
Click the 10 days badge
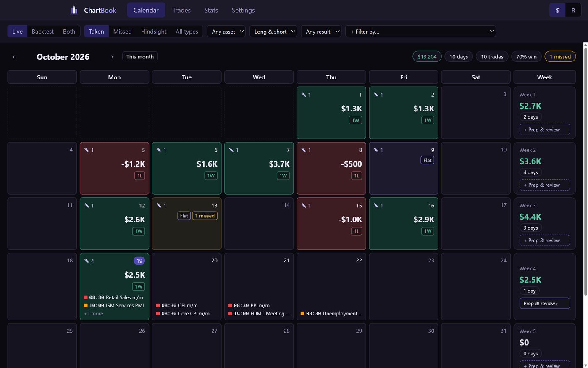point(459,57)
